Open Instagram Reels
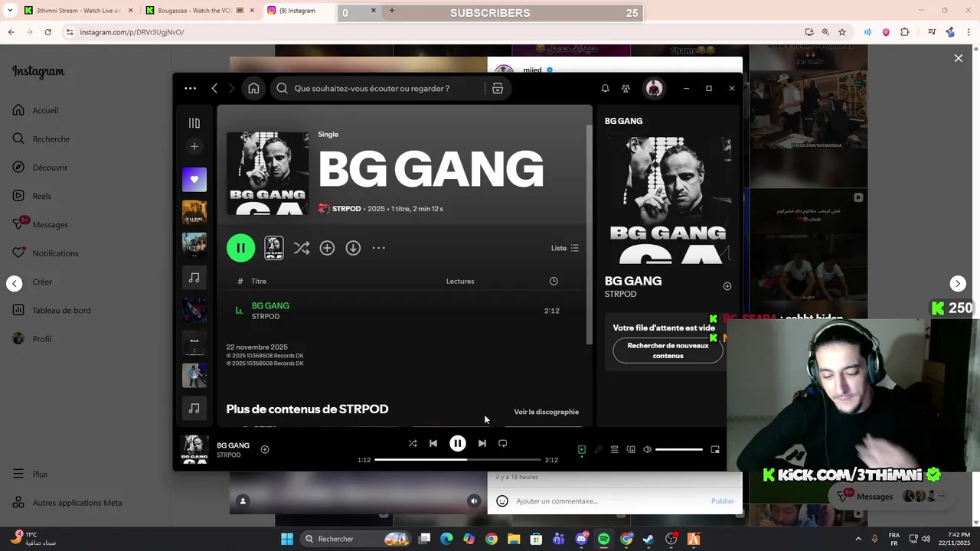The height and width of the screenshot is (551, 980). pos(31,196)
